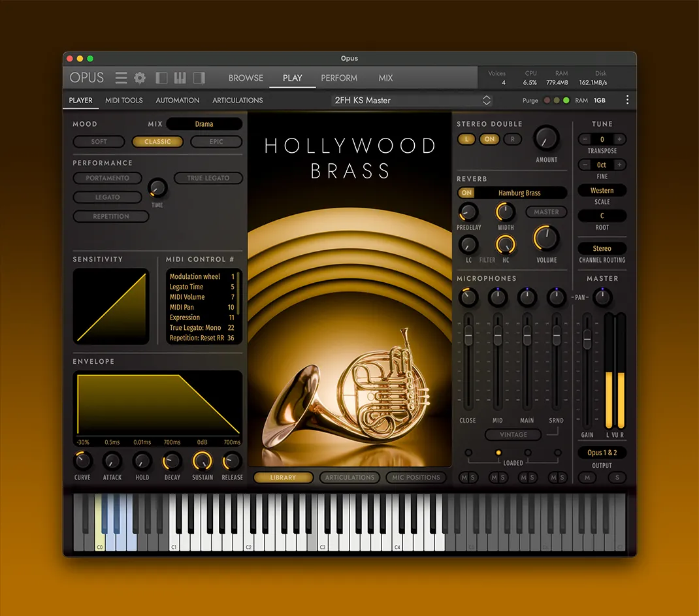
Task: Enable True Legato mode
Action: [x=208, y=178]
